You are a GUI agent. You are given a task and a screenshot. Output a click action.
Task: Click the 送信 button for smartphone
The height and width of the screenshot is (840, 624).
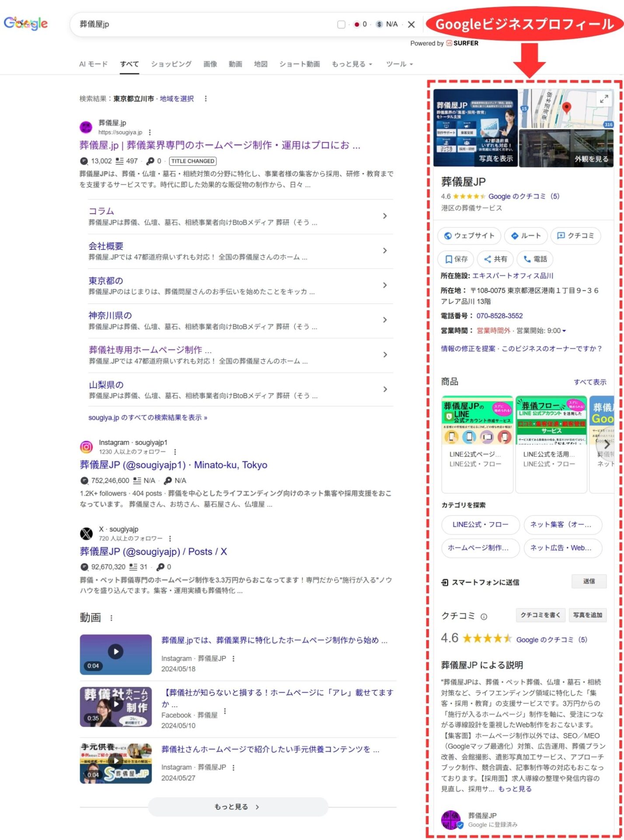[x=589, y=581]
